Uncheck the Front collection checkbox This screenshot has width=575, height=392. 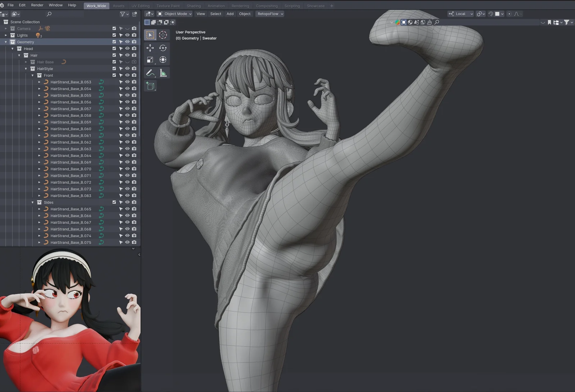(114, 75)
